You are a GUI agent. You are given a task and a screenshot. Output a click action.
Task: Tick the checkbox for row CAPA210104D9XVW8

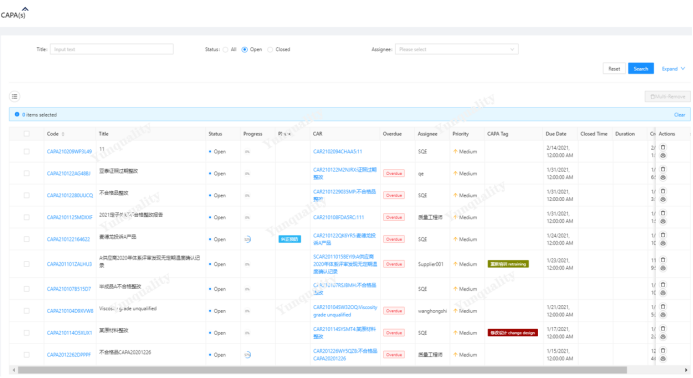click(x=27, y=311)
